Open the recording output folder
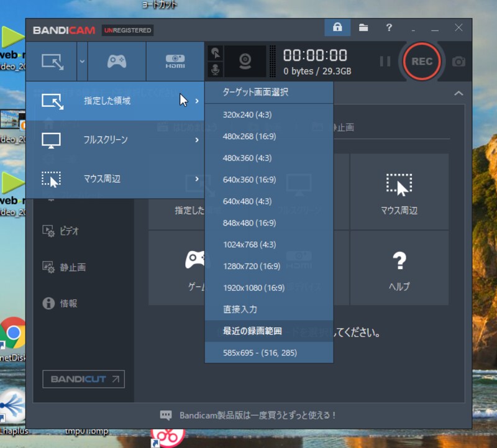 [x=363, y=28]
